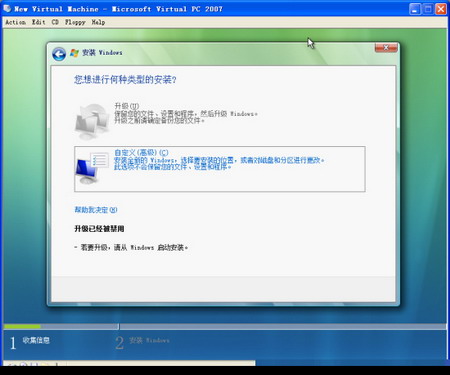Image resolution: width=450 pixels, height=375 pixels.
Task: Click step 1 收集信息 label
Action: tap(36, 340)
